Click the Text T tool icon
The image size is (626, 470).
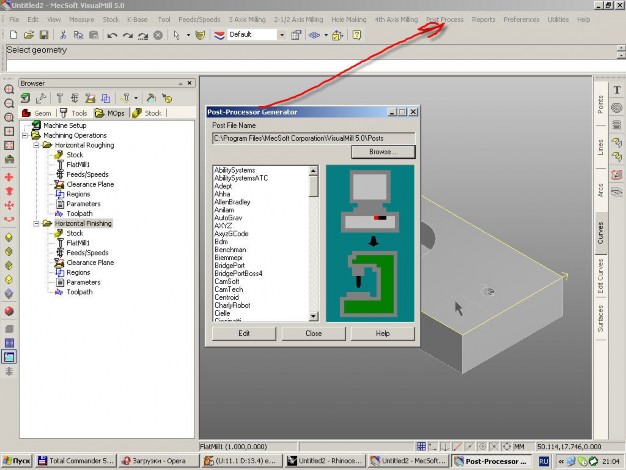[617, 90]
